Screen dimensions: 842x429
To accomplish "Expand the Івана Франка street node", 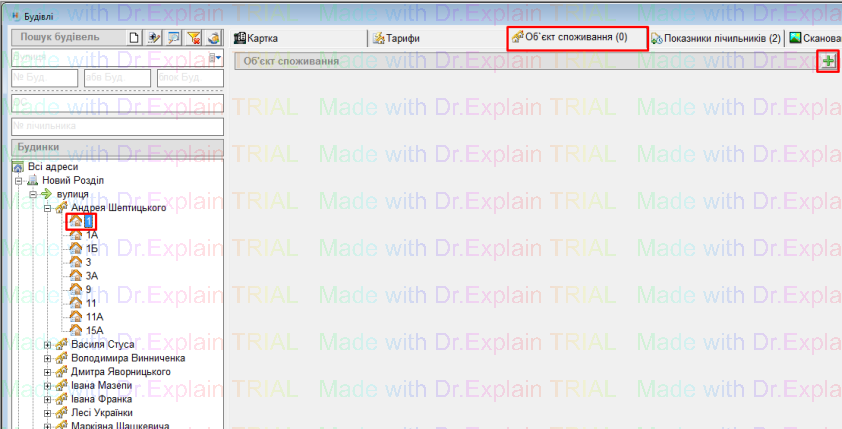I will (x=48, y=399).
